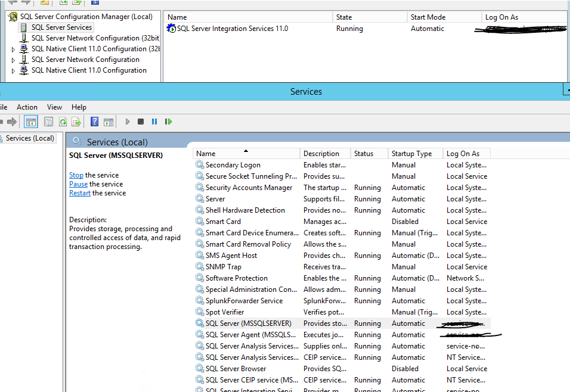The height and width of the screenshot is (392, 570).
Task: Click the Export List toolbar icon
Action: point(76,122)
